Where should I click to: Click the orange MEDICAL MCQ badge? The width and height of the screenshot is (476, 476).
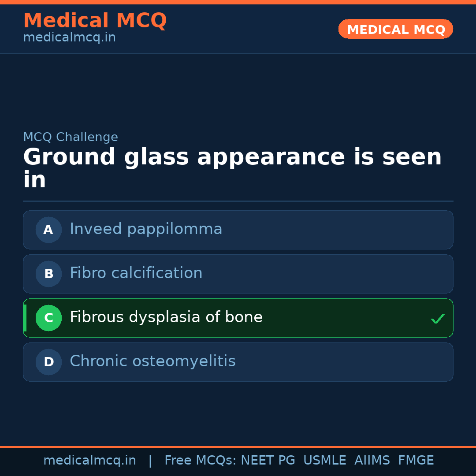coord(395,30)
